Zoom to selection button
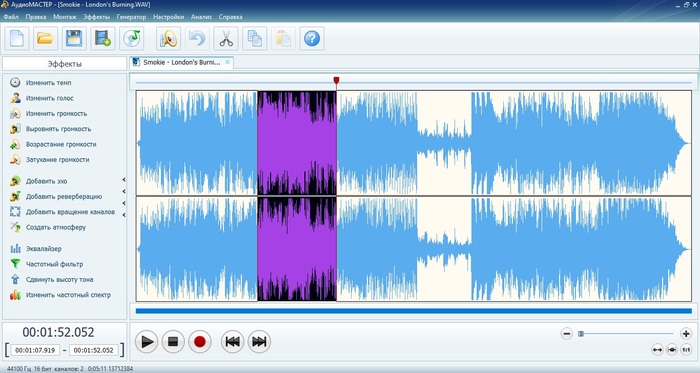The width and height of the screenshot is (700, 373). click(672, 350)
